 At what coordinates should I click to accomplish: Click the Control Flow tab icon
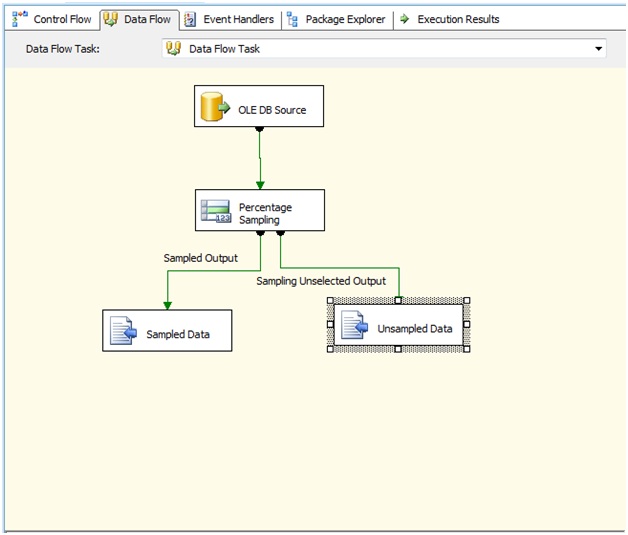pyautogui.click(x=19, y=19)
